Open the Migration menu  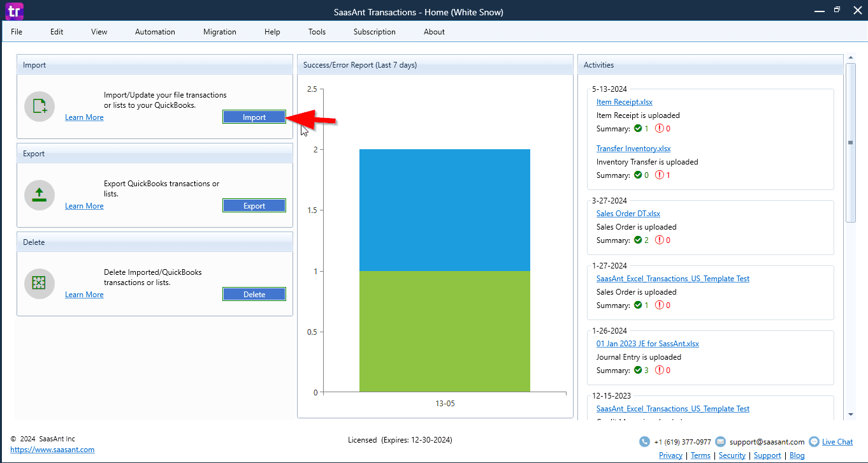click(220, 32)
